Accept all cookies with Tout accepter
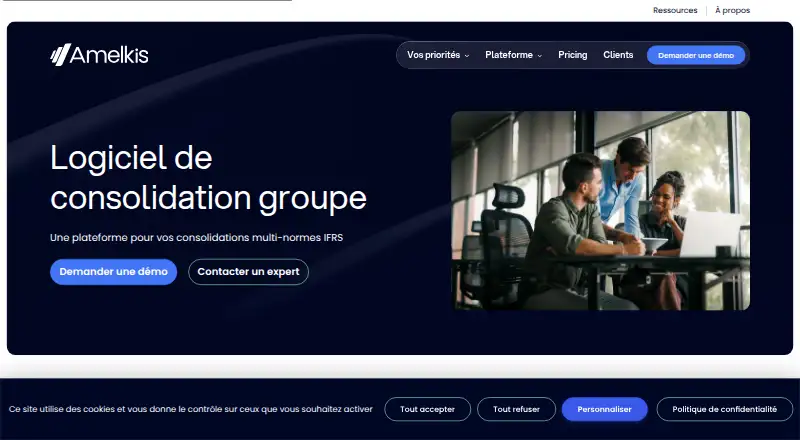This screenshot has width=800, height=440. (428, 409)
